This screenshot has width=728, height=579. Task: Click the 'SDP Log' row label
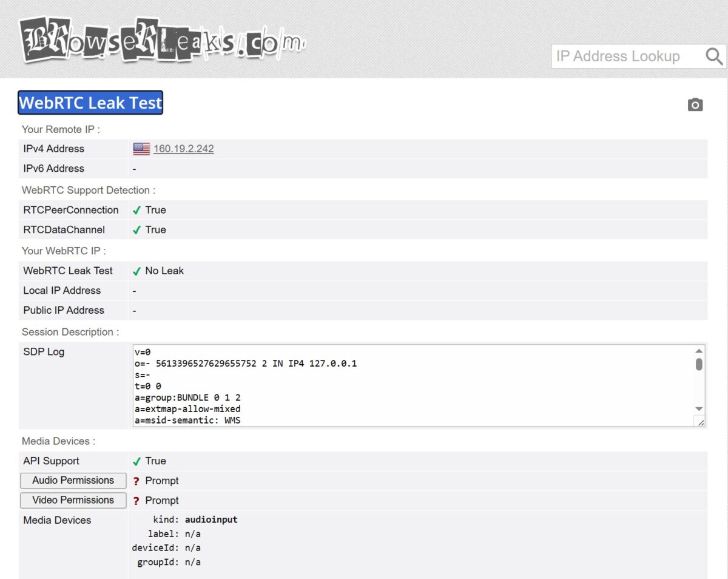click(x=44, y=352)
